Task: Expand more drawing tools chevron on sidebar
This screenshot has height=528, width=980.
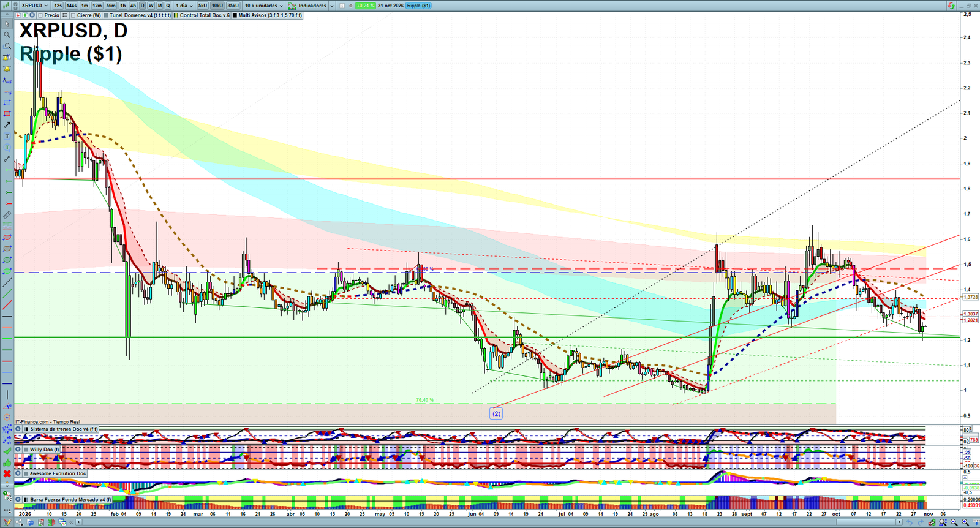Action: [7, 486]
